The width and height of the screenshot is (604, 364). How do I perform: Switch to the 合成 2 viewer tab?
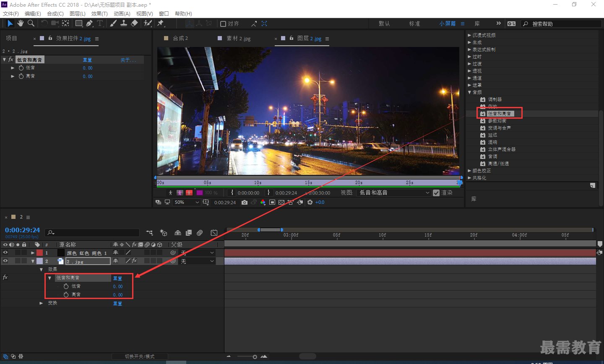point(180,38)
